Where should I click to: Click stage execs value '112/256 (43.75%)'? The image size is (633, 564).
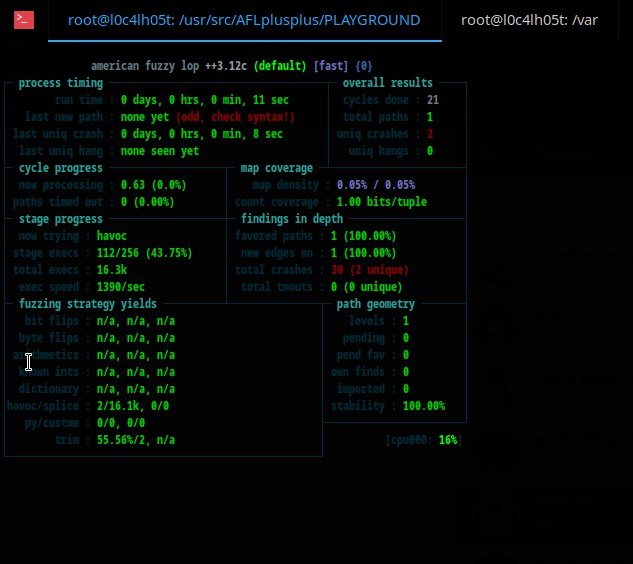pos(145,253)
